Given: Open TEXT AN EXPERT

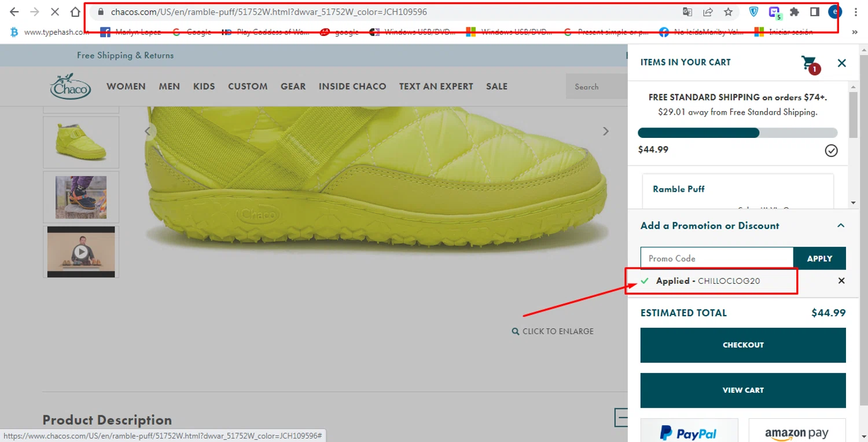Looking at the screenshot, I should tap(436, 86).
